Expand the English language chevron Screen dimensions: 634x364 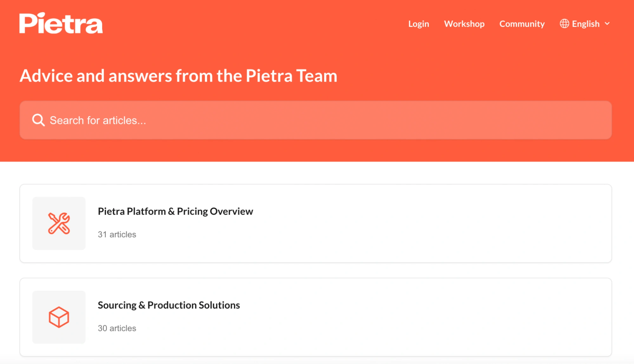[607, 24]
